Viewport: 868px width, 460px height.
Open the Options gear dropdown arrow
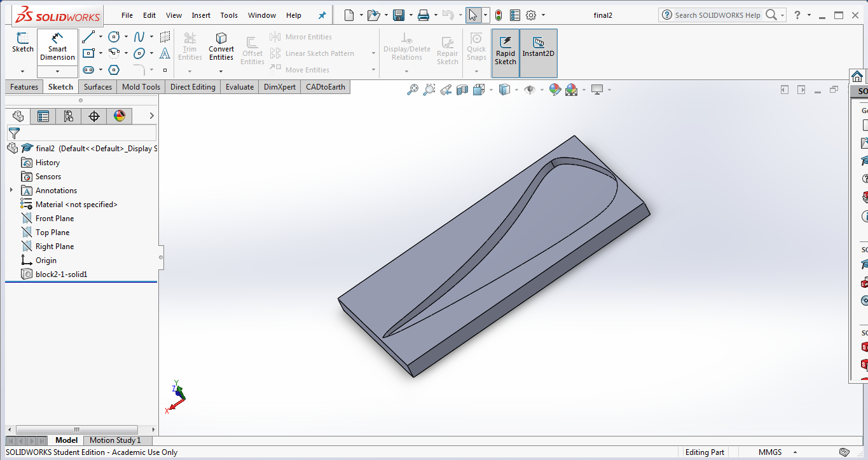pos(543,15)
